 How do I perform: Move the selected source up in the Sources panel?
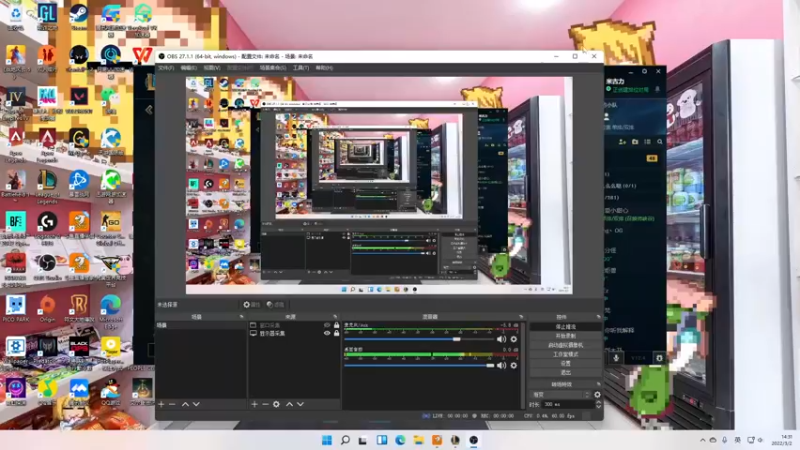coord(289,404)
